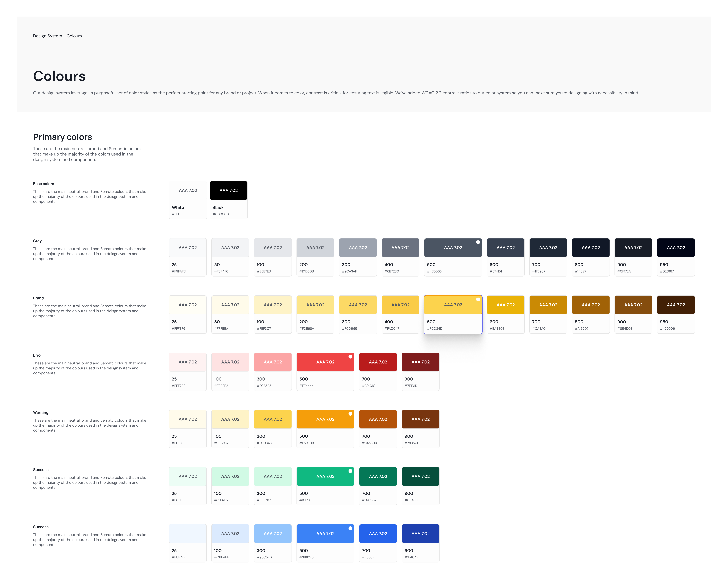Screen dimensions: 728x579
Task: Click the Base colors label
Action: pos(44,184)
